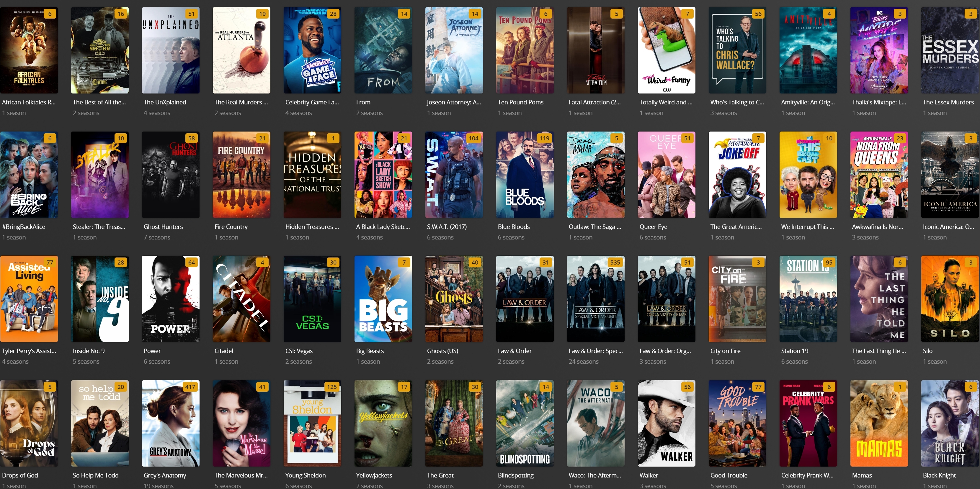Select the Mamas poster
The width and height of the screenshot is (980, 489).
click(x=879, y=423)
